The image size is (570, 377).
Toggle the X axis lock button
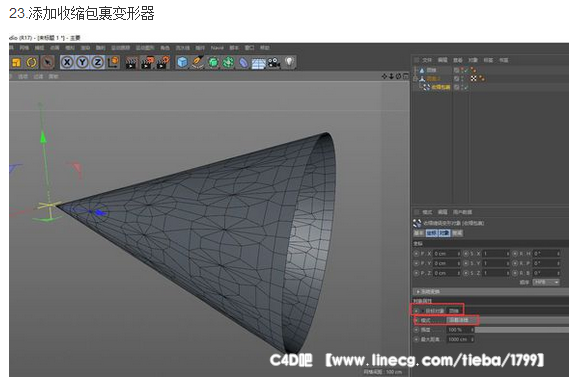point(67,62)
